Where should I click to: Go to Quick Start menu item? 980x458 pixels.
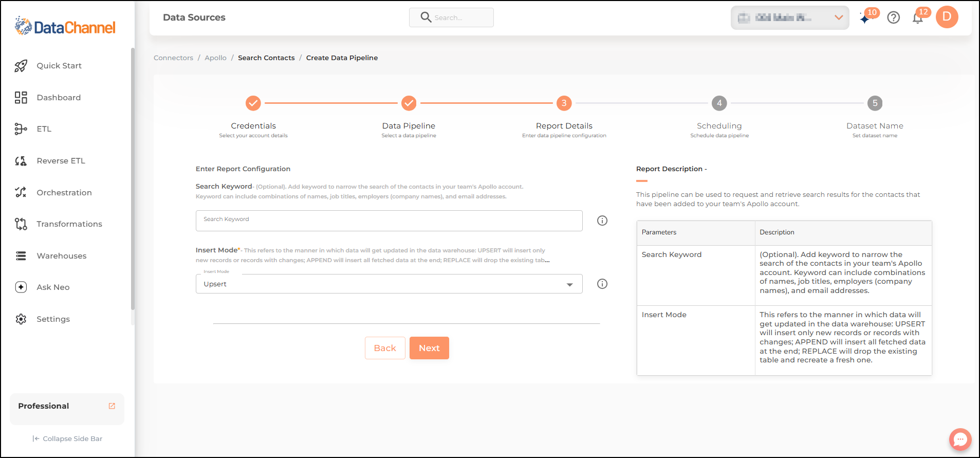(x=59, y=66)
